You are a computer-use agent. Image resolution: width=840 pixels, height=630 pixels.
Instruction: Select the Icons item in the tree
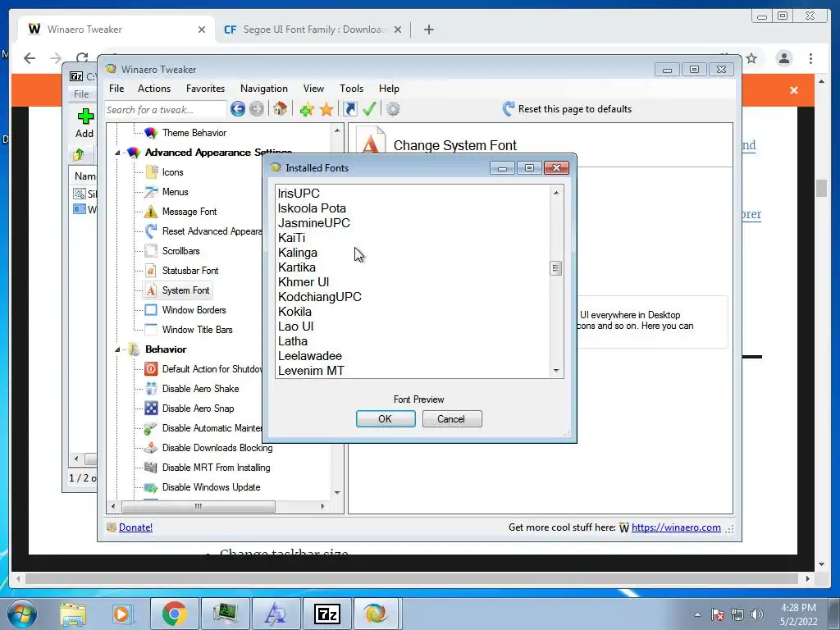[x=172, y=172]
